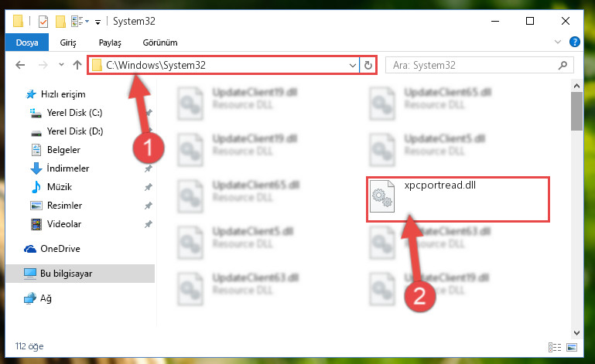Select the Paylaş ribbon tab

(x=110, y=43)
